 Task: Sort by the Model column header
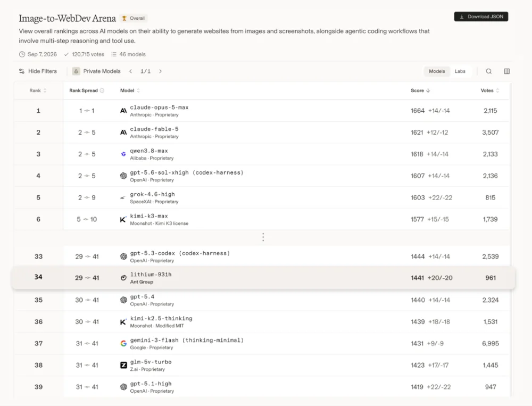[x=130, y=90]
